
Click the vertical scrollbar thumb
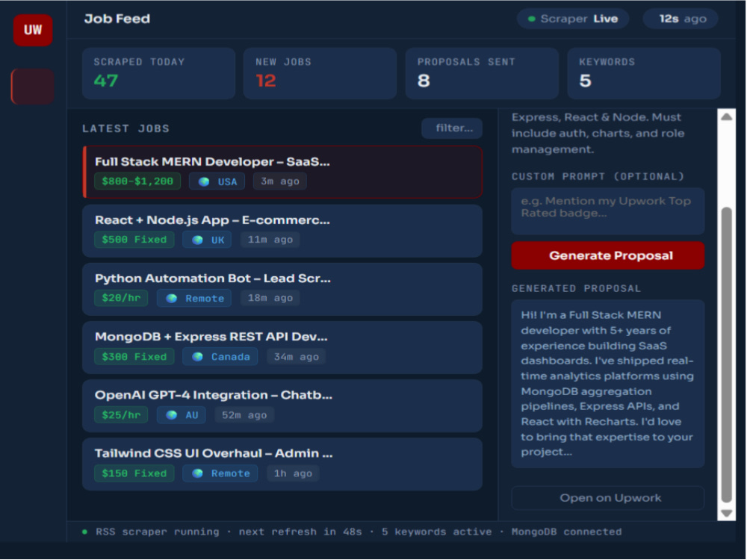tap(727, 355)
